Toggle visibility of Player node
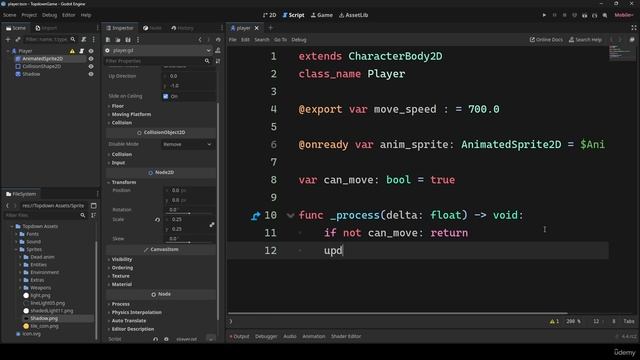 tap(91, 51)
